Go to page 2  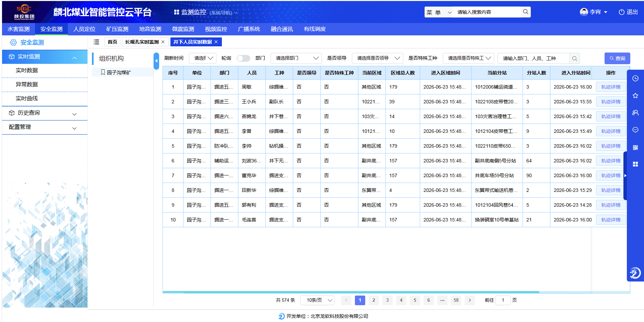(374, 300)
